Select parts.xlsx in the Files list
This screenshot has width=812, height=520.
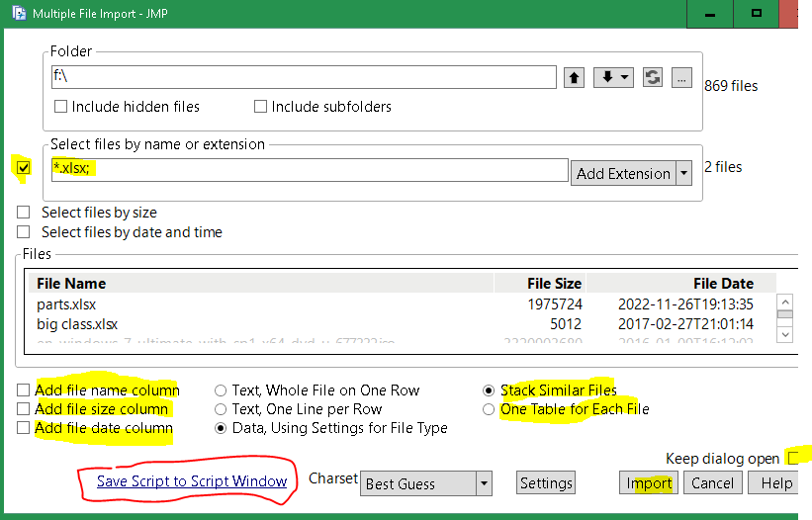[x=66, y=304]
